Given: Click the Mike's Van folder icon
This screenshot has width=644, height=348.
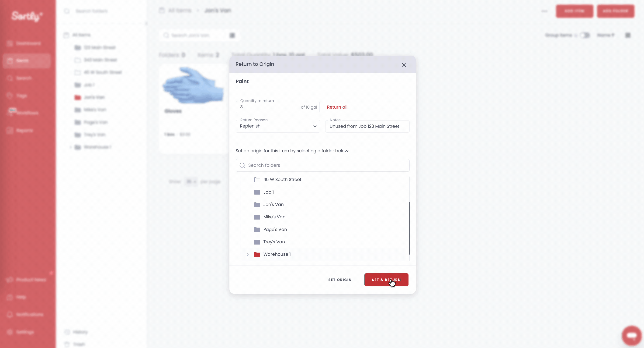Looking at the screenshot, I should (x=257, y=217).
